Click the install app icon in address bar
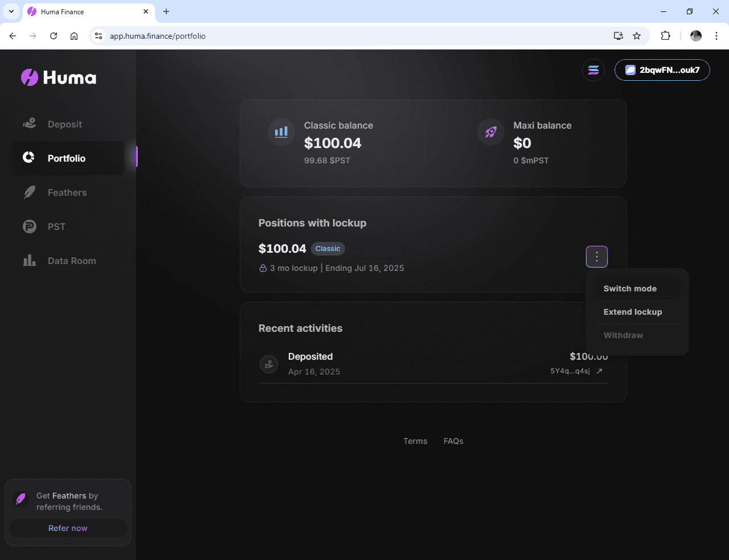Image resolution: width=729 pixels, height=560 pixels. point(619,36)
